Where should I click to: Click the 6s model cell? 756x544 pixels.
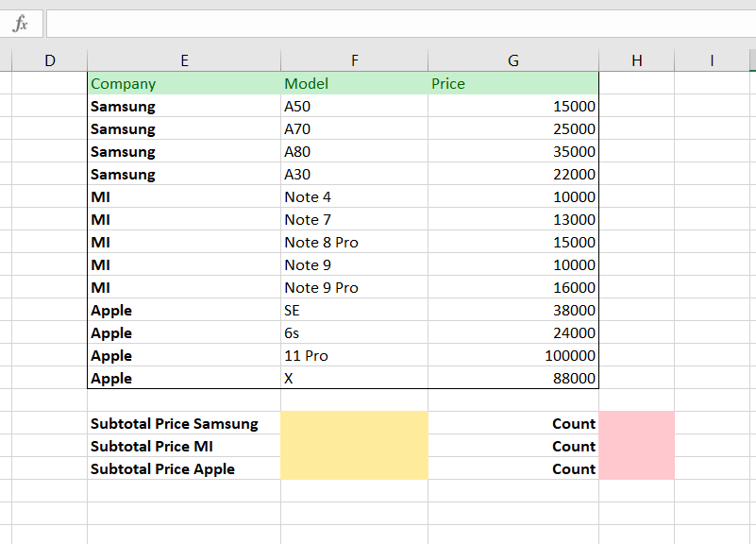[354, 332]
